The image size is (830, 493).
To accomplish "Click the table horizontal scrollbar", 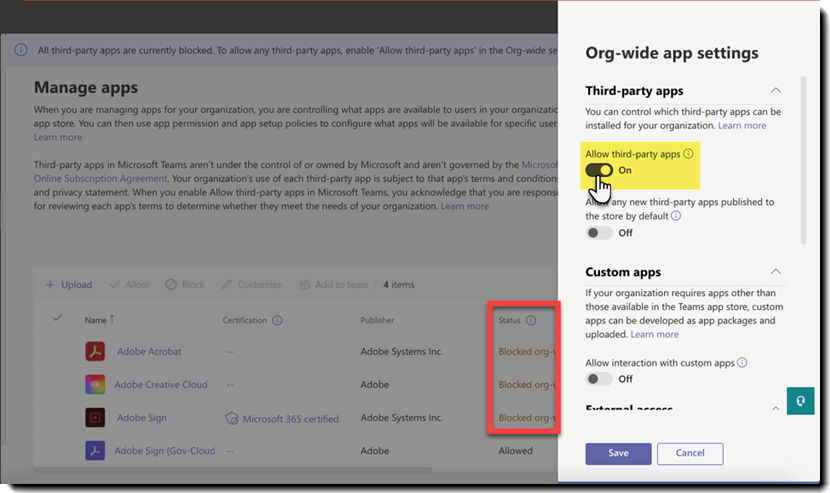I will click(233, 469).
